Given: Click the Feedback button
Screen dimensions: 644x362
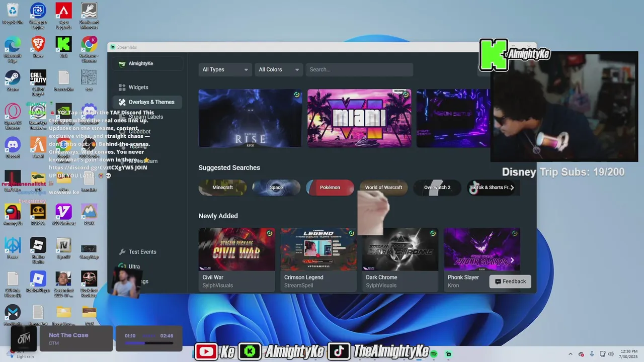Looking at the screenshot, I should (510, 282).
